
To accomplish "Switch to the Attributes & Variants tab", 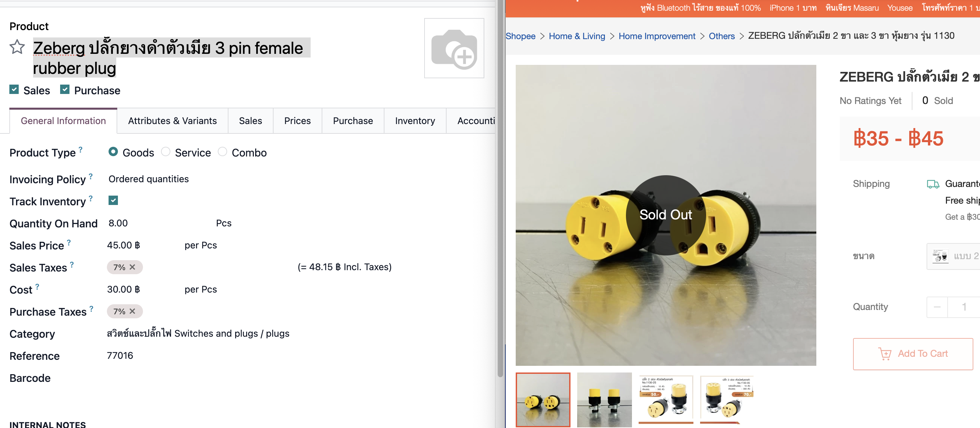I will pos(172,121).
